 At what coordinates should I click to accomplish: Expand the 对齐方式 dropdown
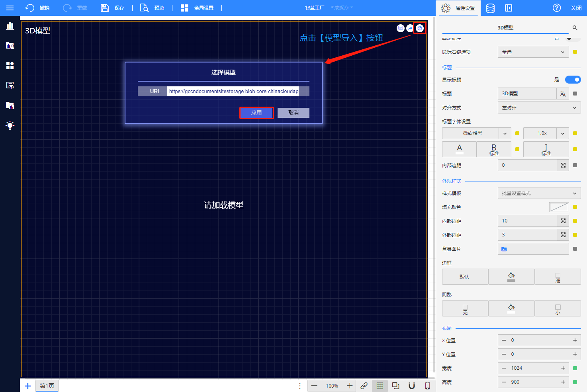539,108
